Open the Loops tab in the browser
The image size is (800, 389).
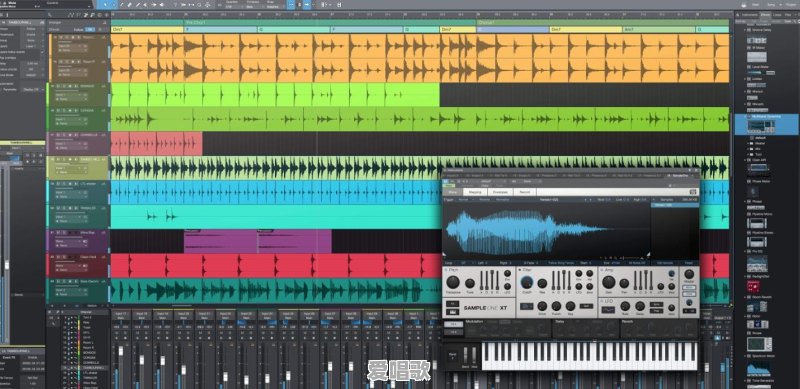point(777,15)
